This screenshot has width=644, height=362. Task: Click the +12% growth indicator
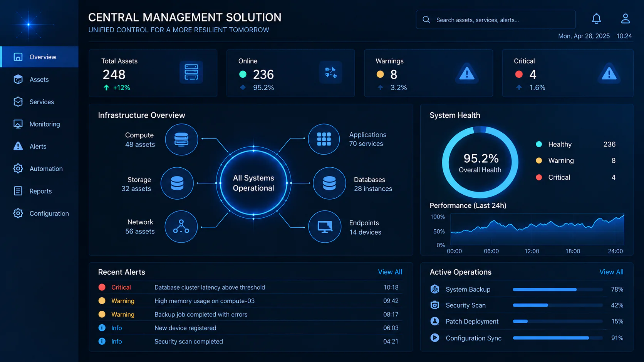click(x=117, y=88)
